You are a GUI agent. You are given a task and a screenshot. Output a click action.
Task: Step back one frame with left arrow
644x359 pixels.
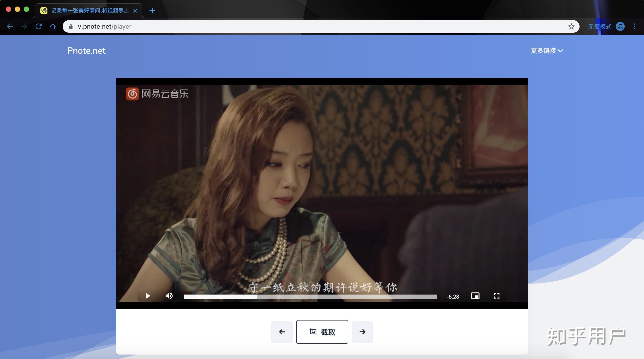coord(282,332)
